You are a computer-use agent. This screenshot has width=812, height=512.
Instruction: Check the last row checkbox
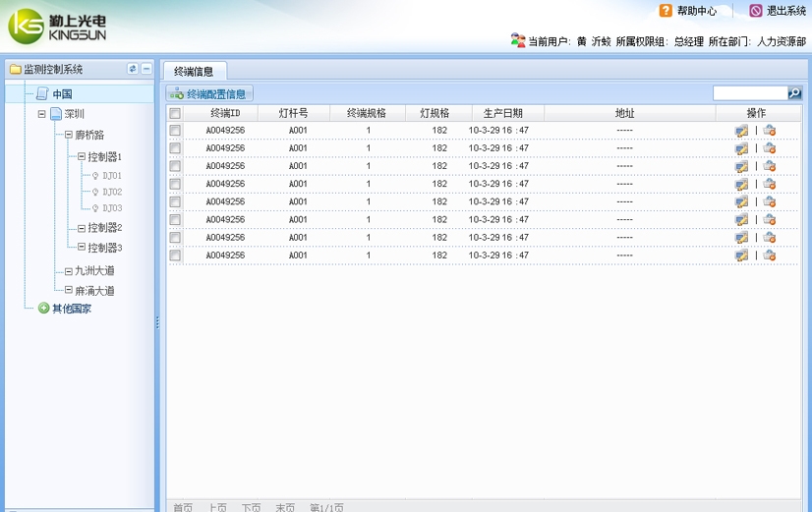pos(175,256)
